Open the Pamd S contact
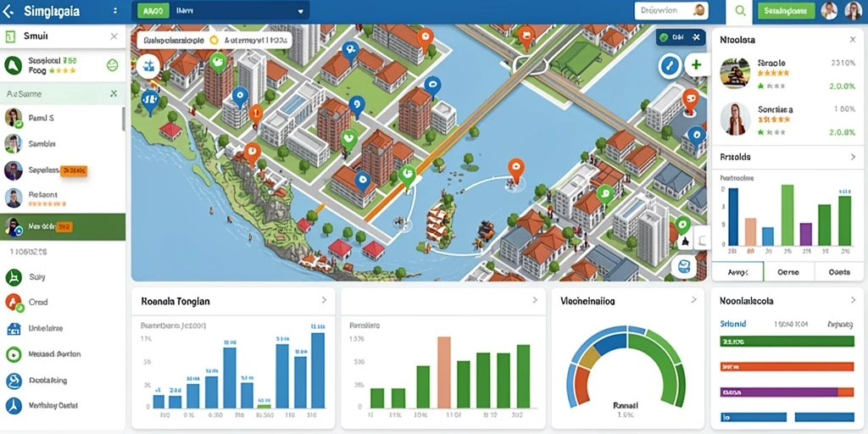This screenshot has width=868, height=434. coord(63,118)
